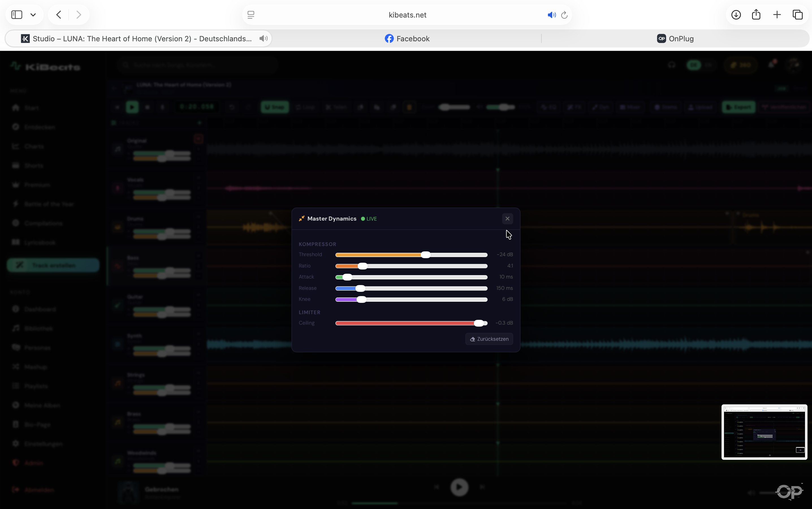Click the -24 dB threshold value
Viewport: 812px width, 509px height.
tap(505, 255)
